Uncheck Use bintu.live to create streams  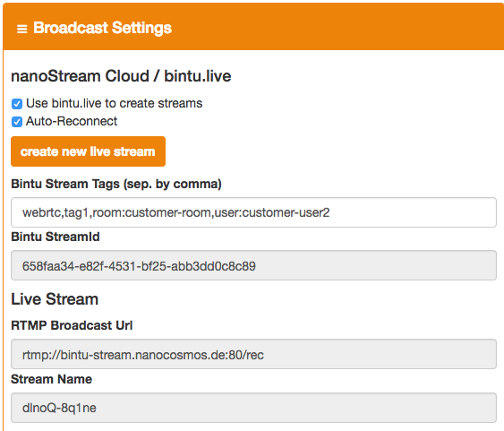pos(17,104)
